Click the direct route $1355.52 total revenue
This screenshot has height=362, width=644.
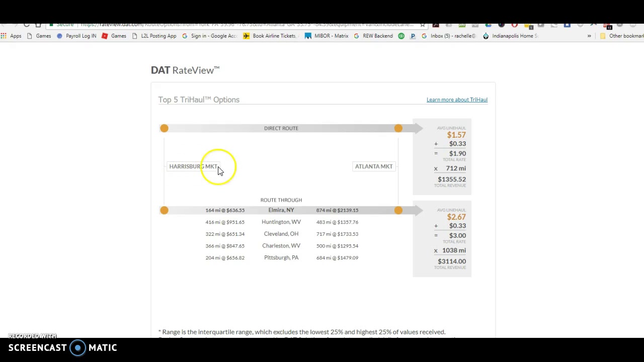click(452, 179)
